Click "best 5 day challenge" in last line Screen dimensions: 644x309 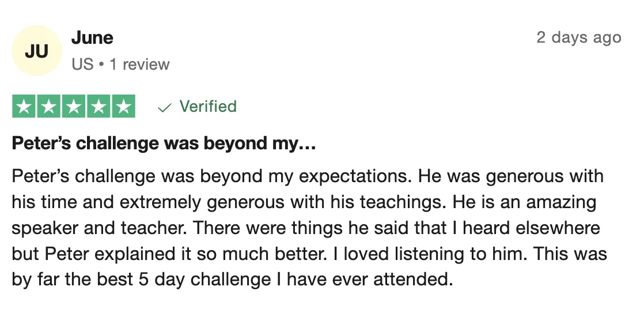(183, 280)
